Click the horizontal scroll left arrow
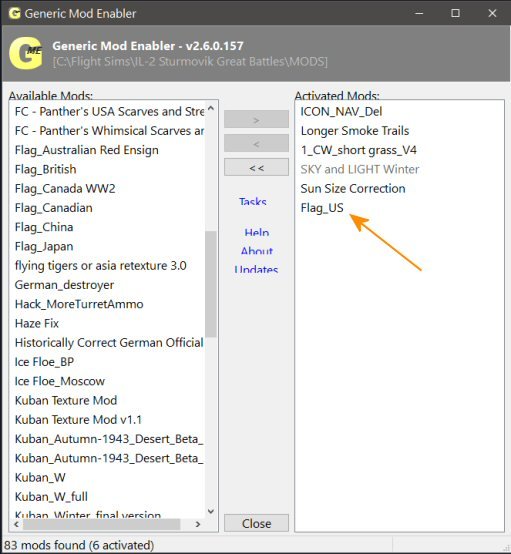 [16, 524]
